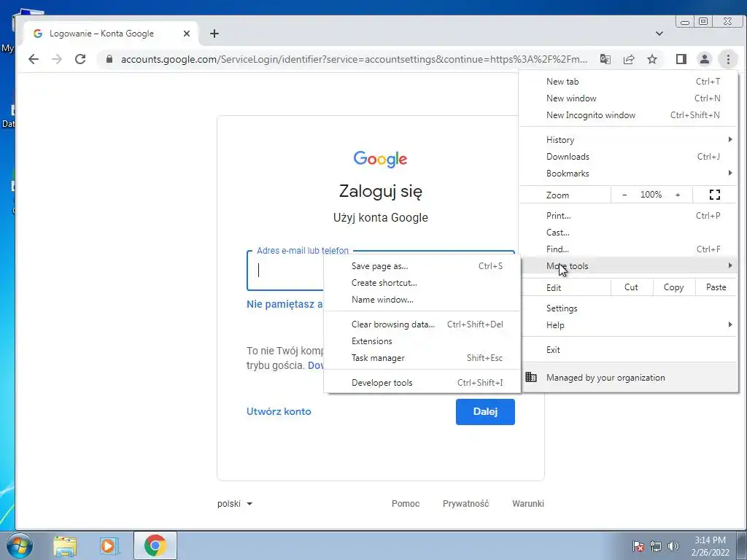Screen dimensions: 747x560
Task: Choose Exit in Chrome menu
Action: [628, 349]
